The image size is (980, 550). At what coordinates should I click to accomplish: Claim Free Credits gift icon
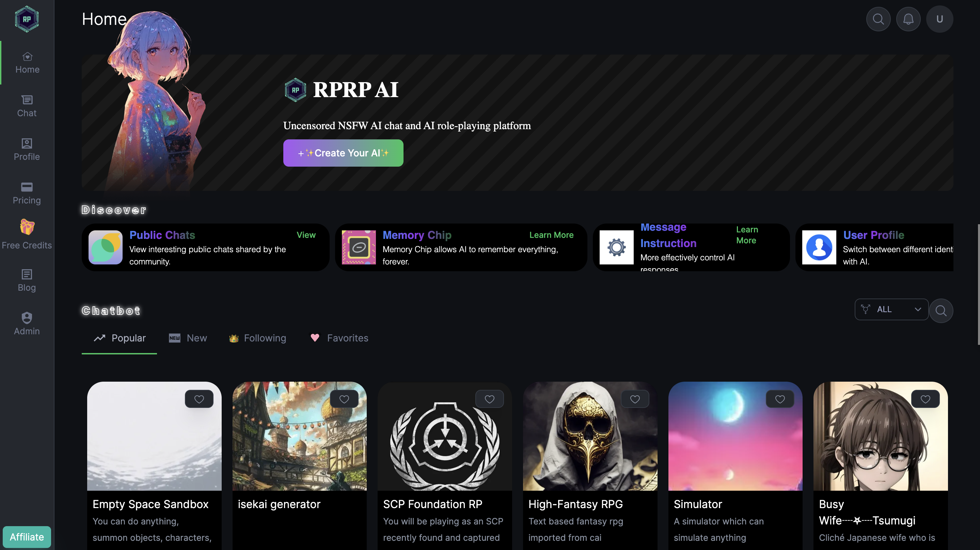point(27,227)
